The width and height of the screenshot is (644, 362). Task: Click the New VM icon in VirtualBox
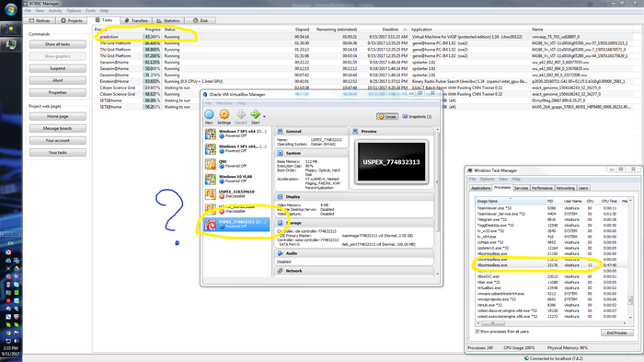pyautogui.click(x=209, y=115)
